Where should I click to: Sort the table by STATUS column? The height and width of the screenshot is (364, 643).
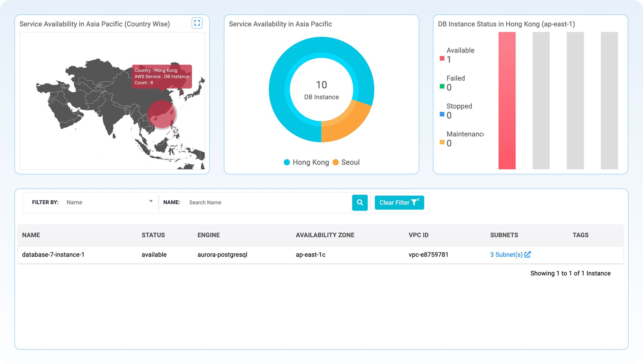[153, 235]
